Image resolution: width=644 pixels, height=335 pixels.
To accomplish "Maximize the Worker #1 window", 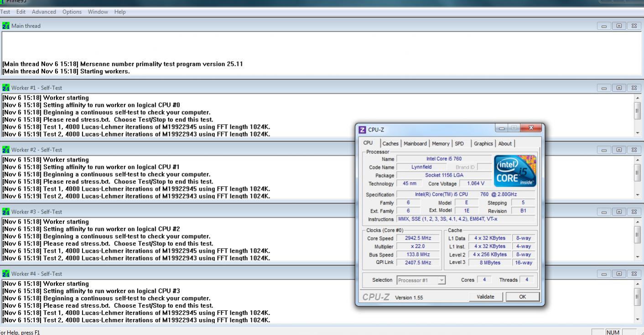I will 619,88.
